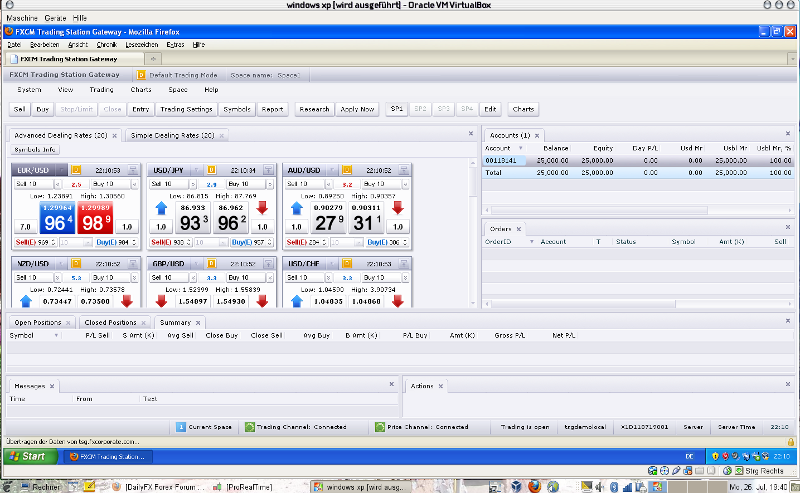The height and width of the screenshot is (493, 800).
Task: Click the Trading Channel connected status icon
Action: [x=251, y=427]
